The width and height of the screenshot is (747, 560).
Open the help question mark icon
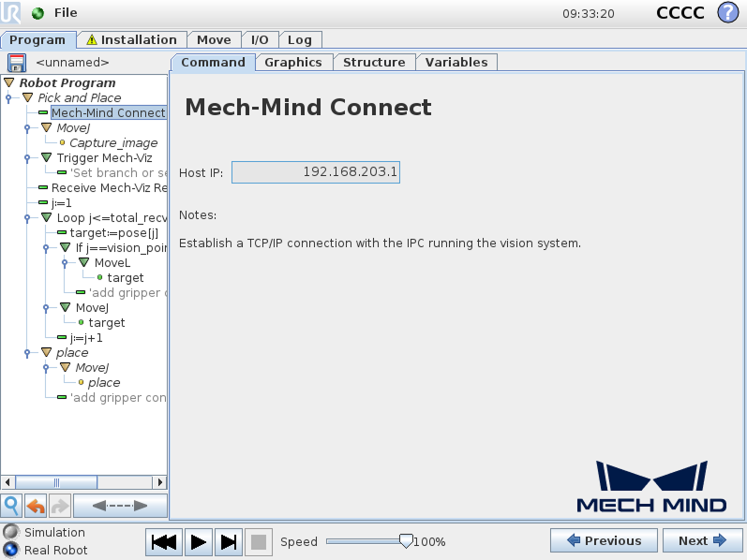pos(728,12)
